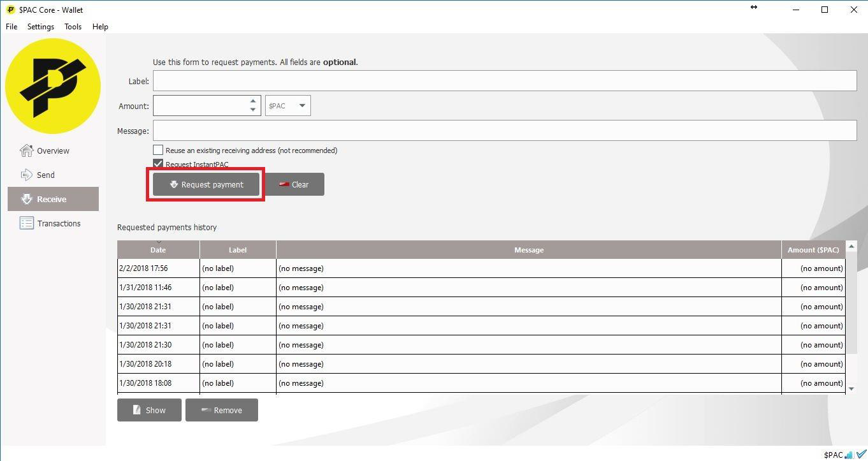Click the Show button below history
Viewport: 868px width, 461px height.
pyautogui.click(x=149, y=410)
